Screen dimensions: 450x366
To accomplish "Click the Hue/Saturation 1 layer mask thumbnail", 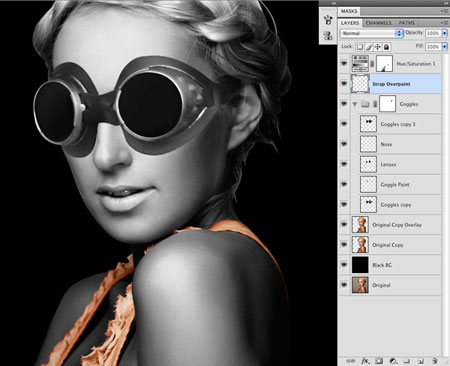I will pos(384,63).
